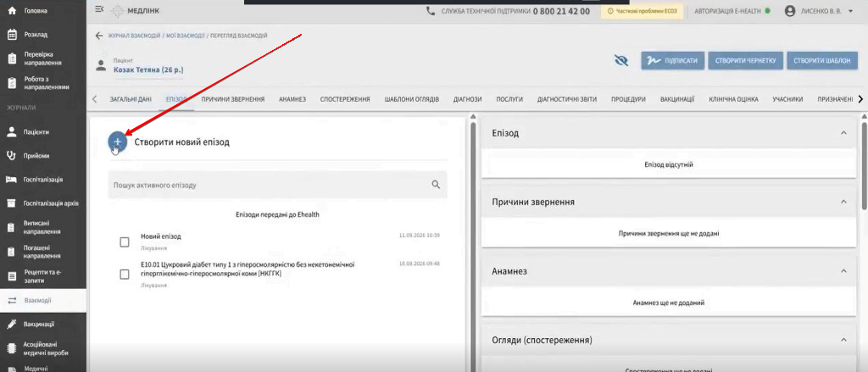This screenshot has width=868, height=372.
Task: Open the Вакцинації syringe icon
Action: pos(12,324)
